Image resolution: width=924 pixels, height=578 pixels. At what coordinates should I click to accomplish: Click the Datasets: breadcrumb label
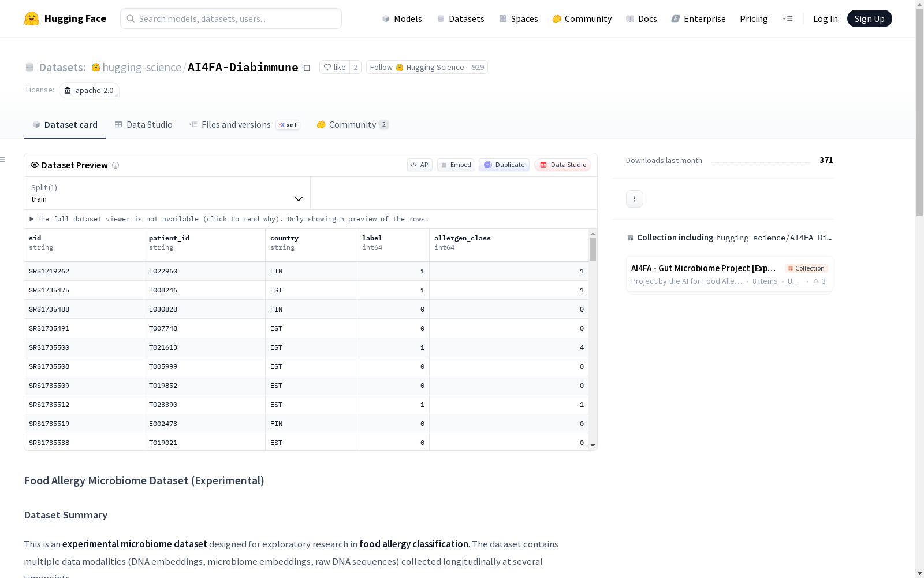62,68
